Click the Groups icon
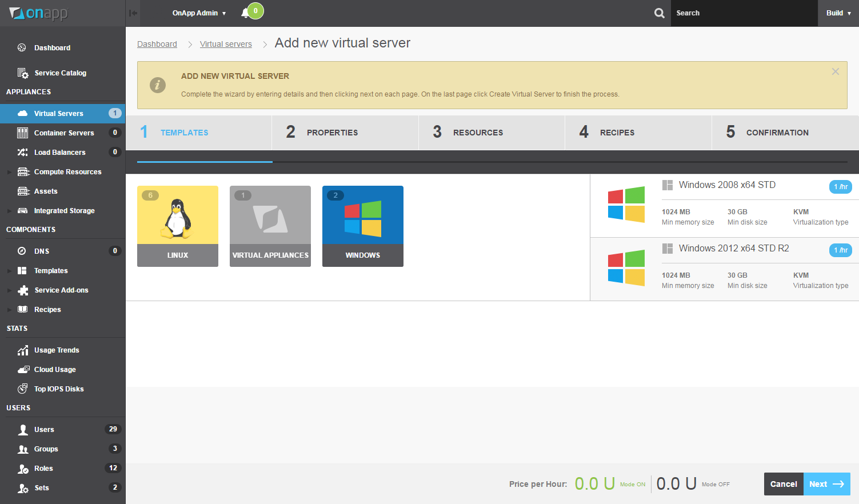This screenshot has height=504, width=859. click(x=23, y=449)
